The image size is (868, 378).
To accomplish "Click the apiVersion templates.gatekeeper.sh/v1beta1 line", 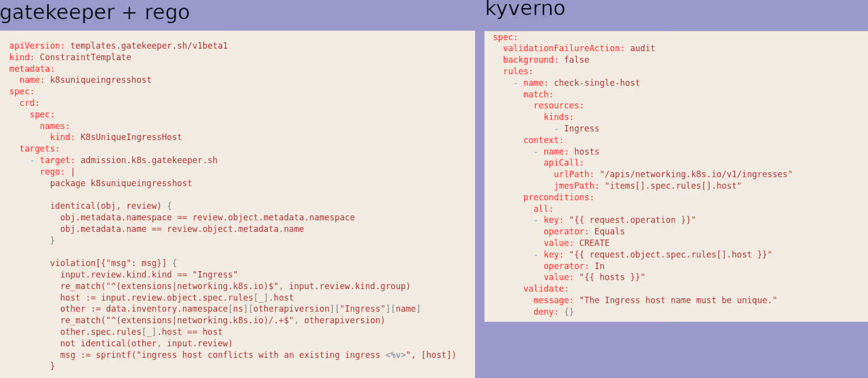I will [118, 46].
